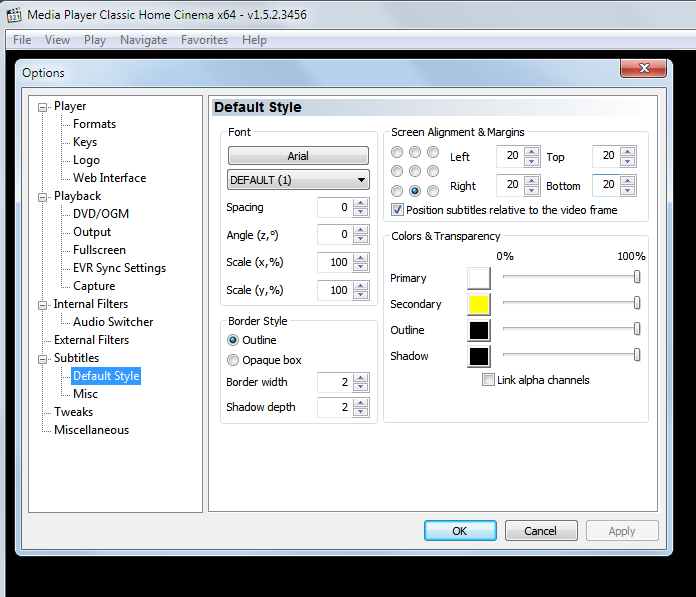Select DVD/OGM in the options tree
The image size is (696, 597).
point(101,214)
